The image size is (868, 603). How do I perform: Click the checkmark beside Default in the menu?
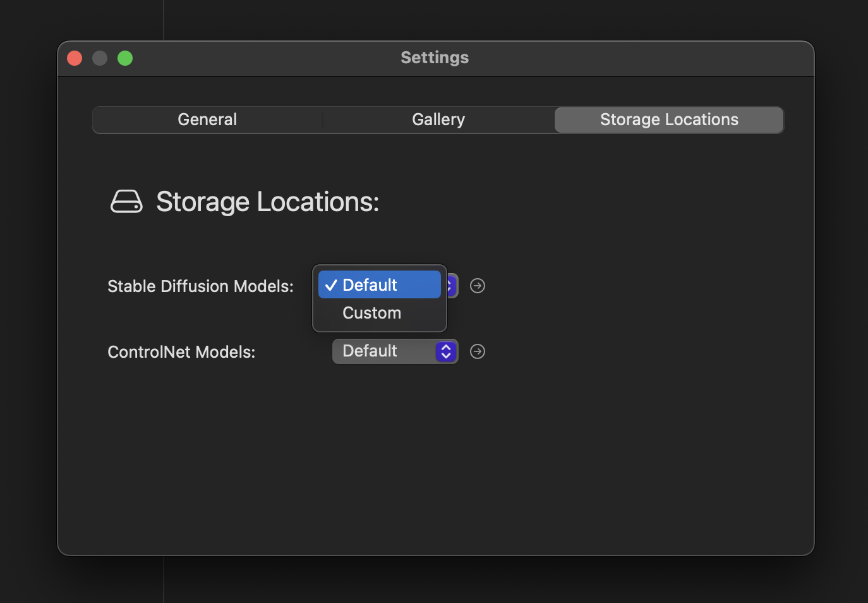(331, 286)
